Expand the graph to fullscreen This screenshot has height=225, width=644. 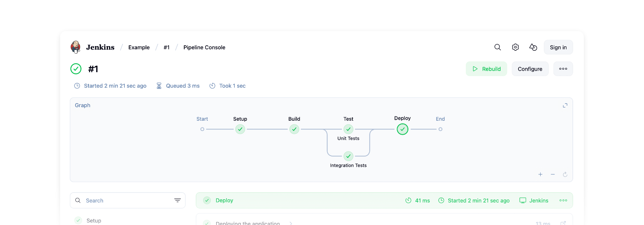pyautogui.click(x=565, y=105)
